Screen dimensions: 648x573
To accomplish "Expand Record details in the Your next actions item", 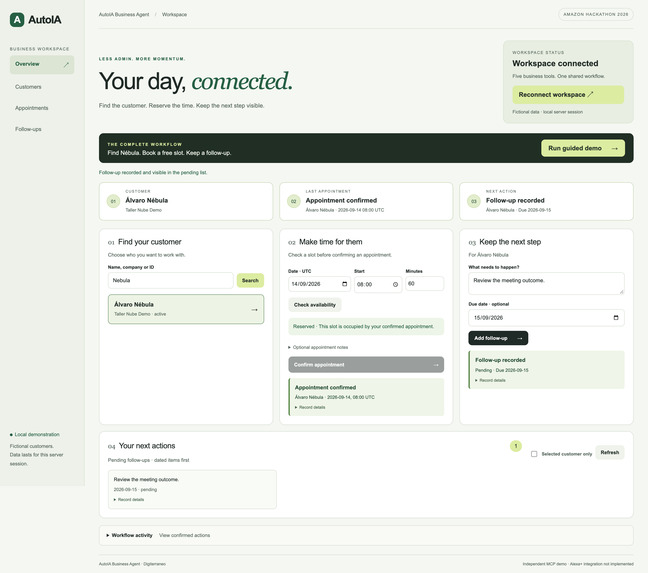I will tap(129, 499).
